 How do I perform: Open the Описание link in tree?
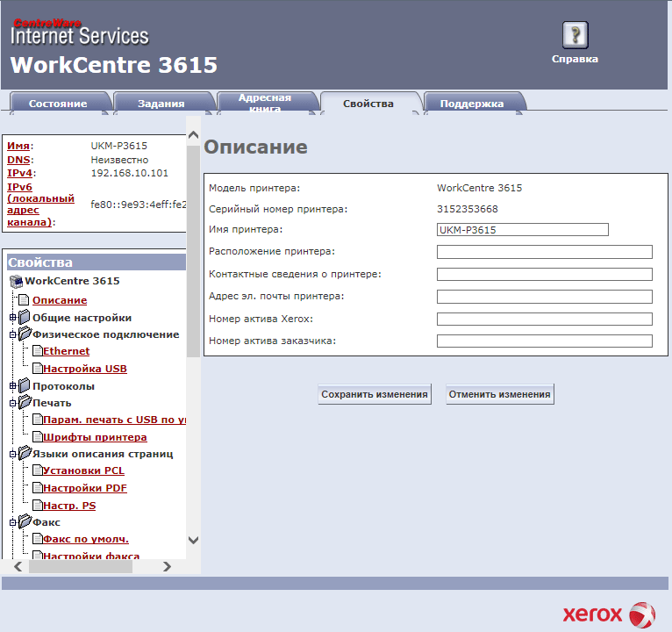tap(60, 300)
